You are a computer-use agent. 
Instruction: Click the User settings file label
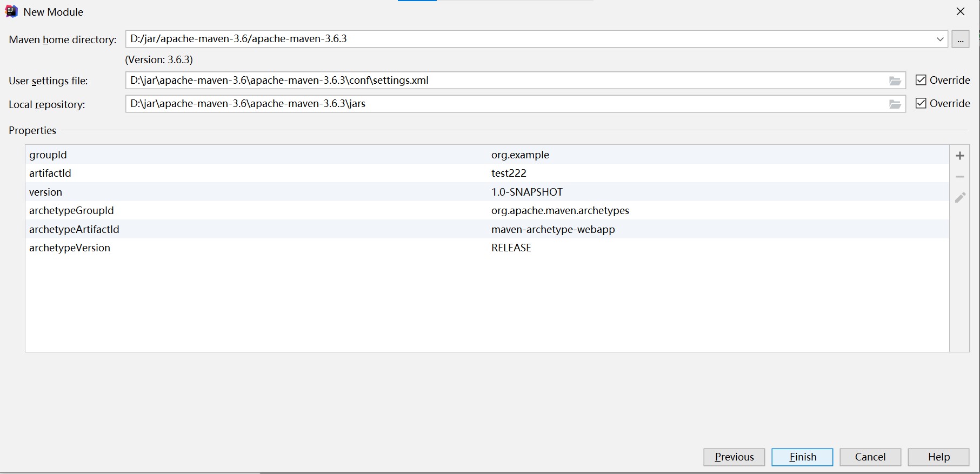pos(48,81)
